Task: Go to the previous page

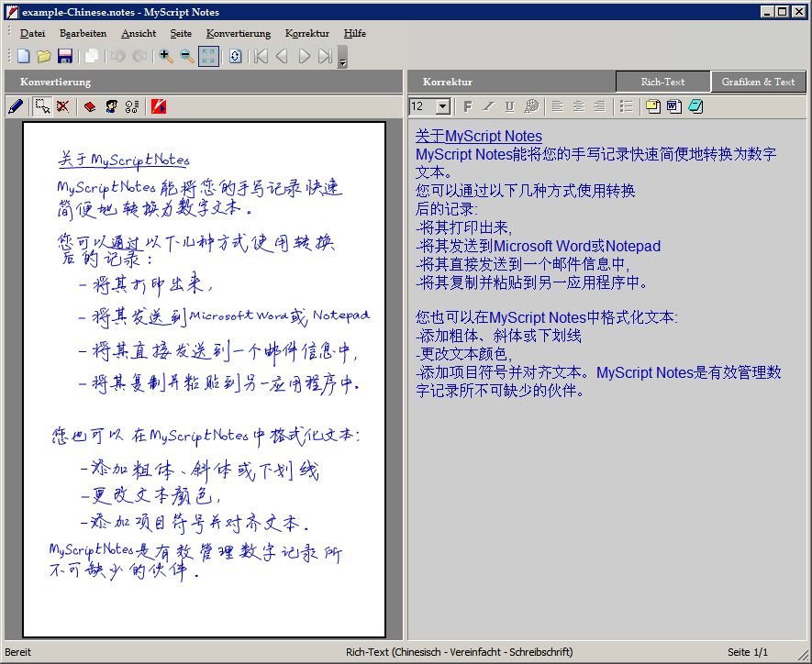Action: pos(283,56)
